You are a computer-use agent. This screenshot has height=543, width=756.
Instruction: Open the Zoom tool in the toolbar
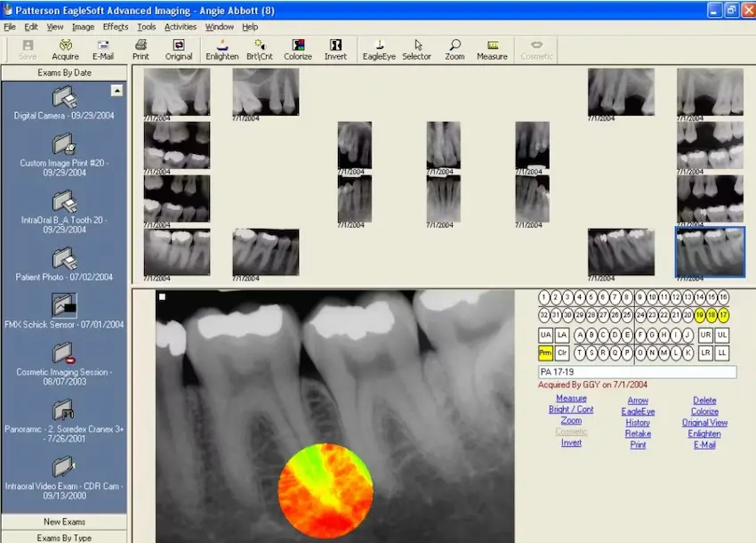coord(454,50)
